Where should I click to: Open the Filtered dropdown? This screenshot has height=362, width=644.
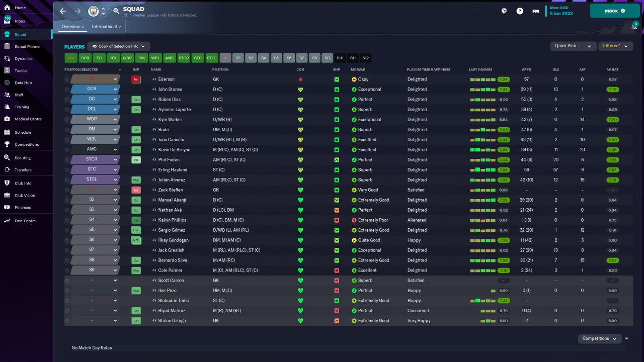[615, 46]
